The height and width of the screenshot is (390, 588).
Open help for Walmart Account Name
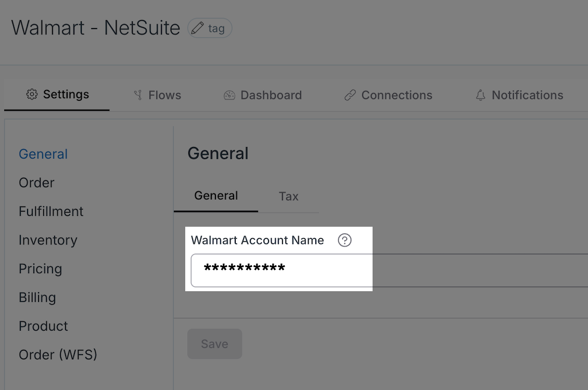[x=344, y=240]
